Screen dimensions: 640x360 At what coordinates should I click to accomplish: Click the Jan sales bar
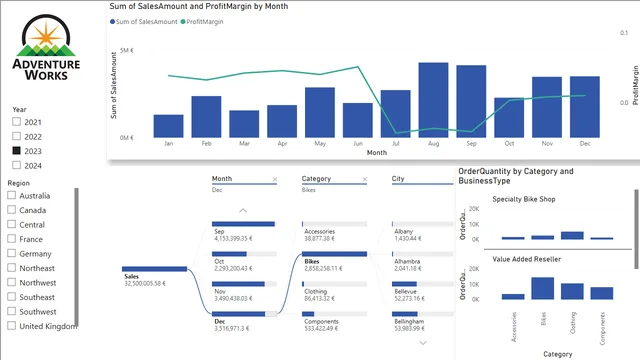click(x=168, y=126)
